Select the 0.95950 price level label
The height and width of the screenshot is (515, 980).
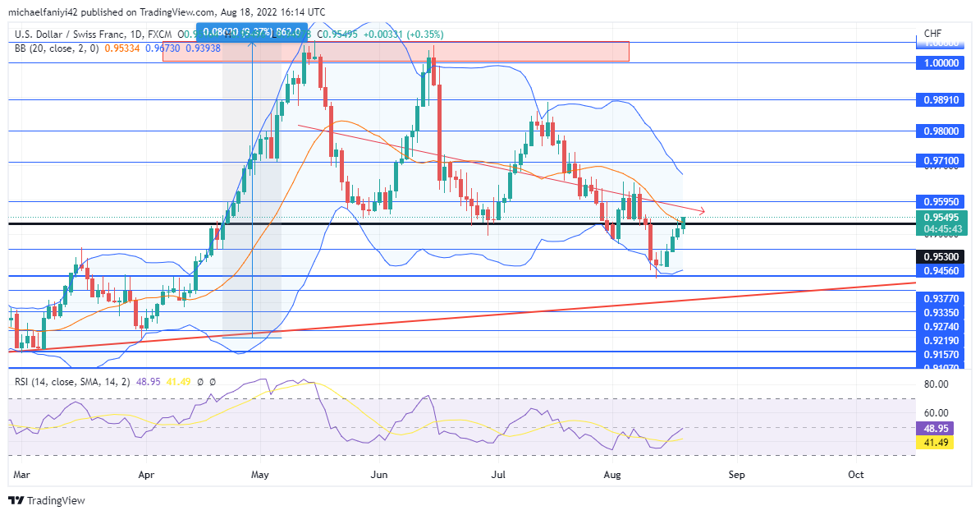pyautogui.click(x=941, y=201)
